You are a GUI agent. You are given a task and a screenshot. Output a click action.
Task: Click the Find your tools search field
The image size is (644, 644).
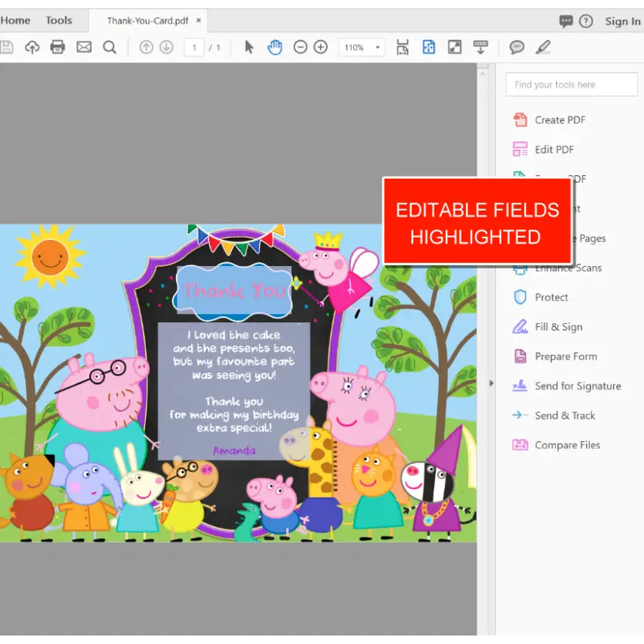571,84
